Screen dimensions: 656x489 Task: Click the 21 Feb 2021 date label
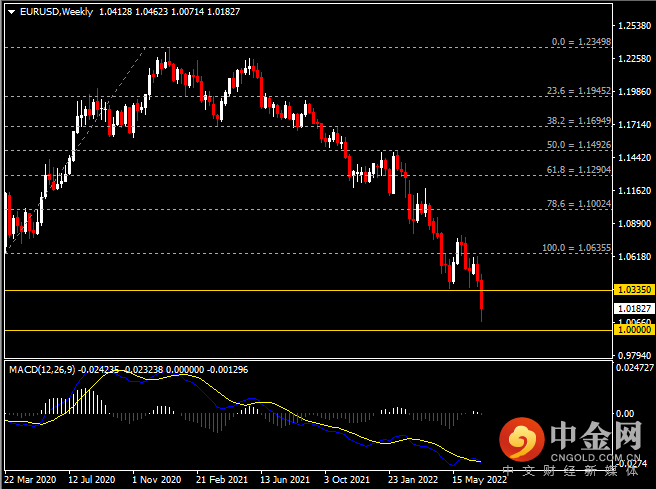click(222, 480)
